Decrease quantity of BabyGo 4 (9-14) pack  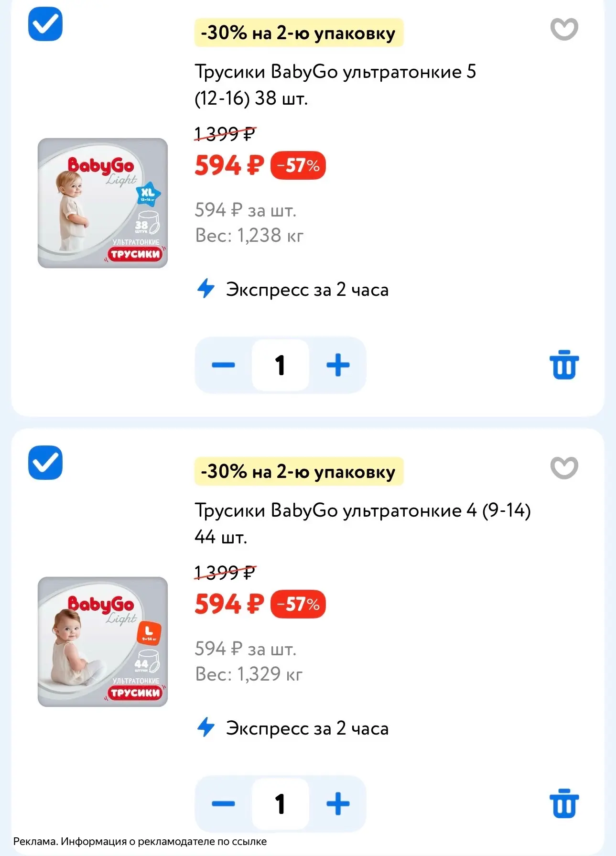(x=223, y=803)
